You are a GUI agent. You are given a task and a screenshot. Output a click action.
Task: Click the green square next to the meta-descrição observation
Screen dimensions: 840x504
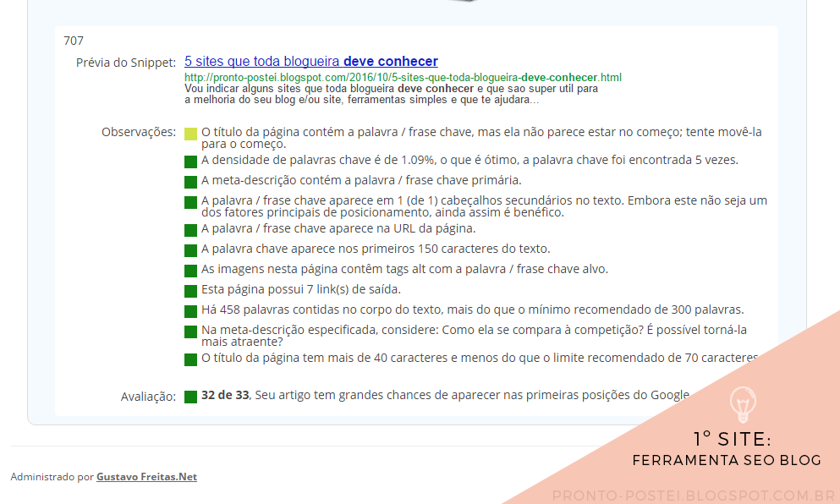(189, 181)
